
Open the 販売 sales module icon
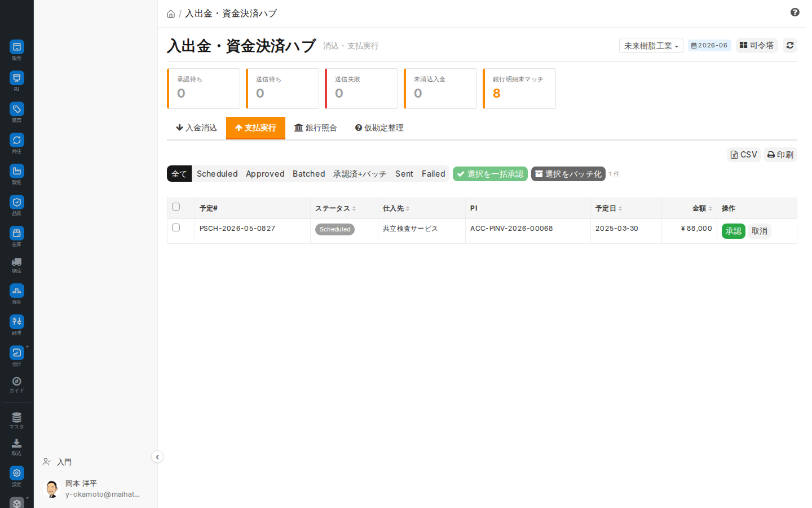pyautogui.click(x=17, y=47)
